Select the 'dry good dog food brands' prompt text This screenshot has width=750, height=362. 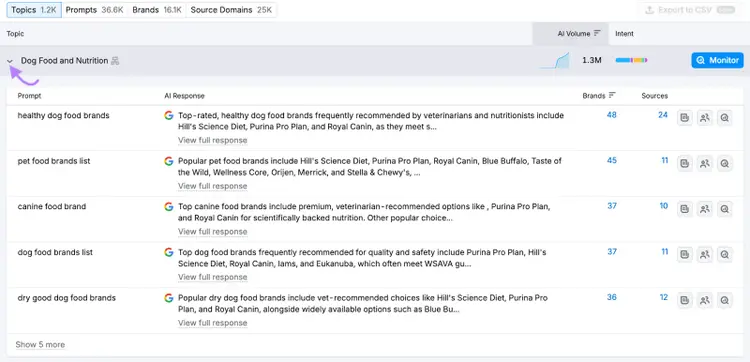(67, 298)
